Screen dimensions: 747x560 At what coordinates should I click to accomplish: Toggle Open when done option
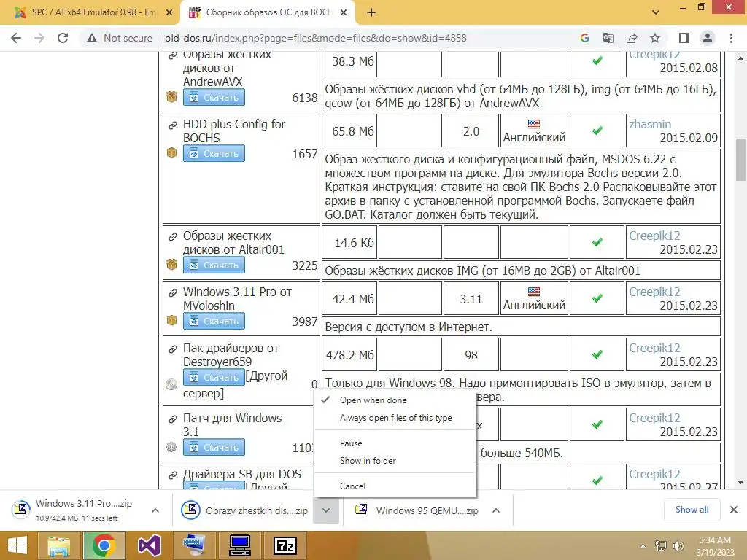(395, 400)
